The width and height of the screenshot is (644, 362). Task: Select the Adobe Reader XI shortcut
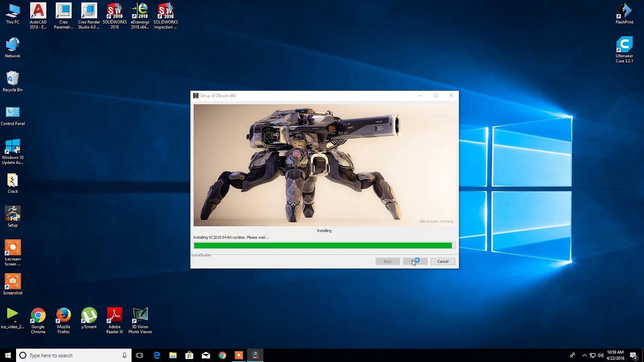tap(115, 321)
